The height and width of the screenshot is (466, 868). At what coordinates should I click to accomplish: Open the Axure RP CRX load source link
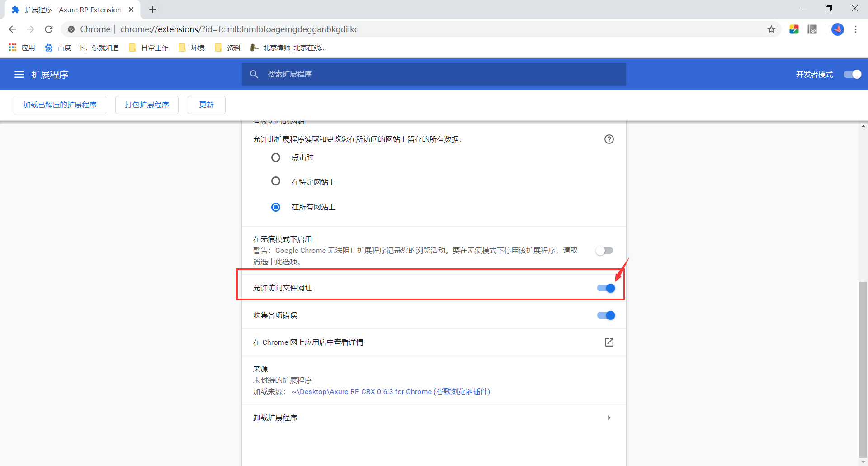[x=391, y=392]
